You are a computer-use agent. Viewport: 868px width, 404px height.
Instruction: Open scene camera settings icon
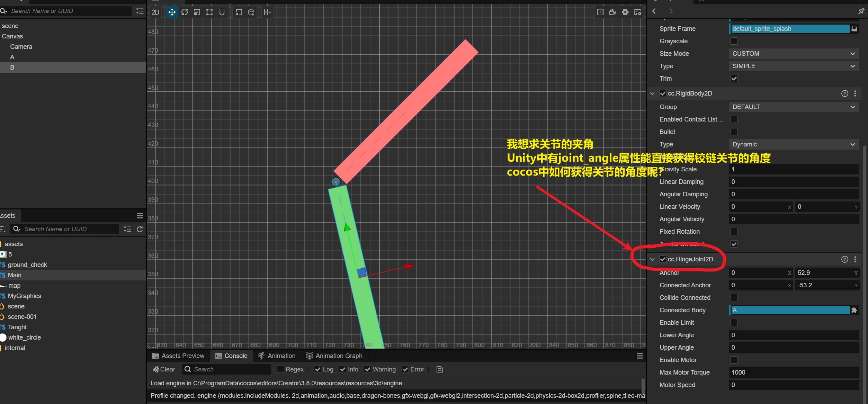coord(612,12)
